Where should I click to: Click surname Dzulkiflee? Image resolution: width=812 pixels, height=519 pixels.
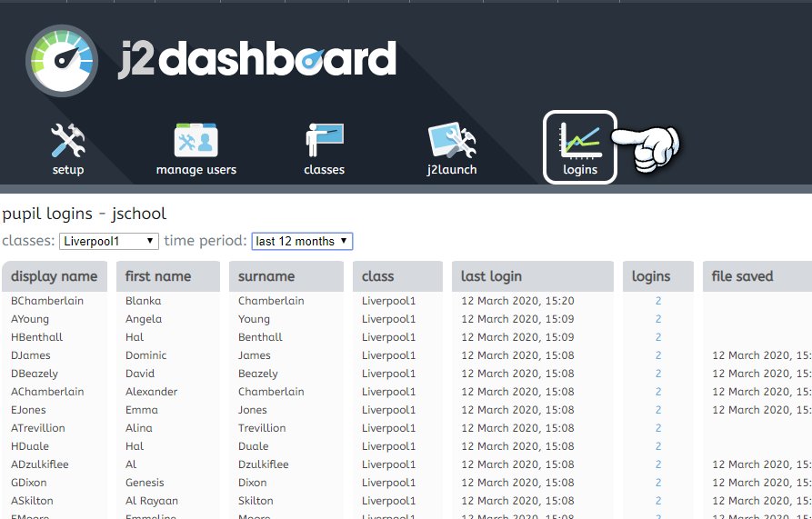coord(264,464)
